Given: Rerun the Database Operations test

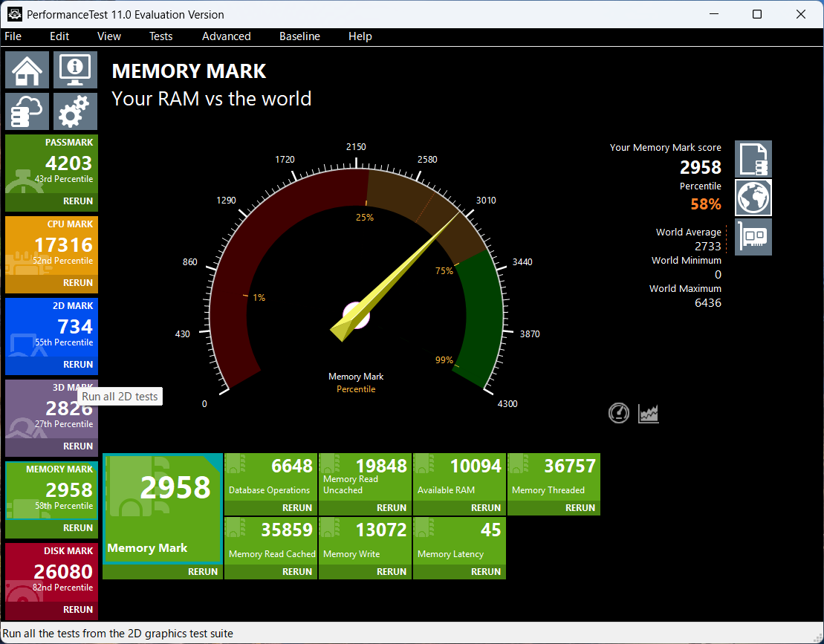Looking at the screenshot, I should pos(296,508).
